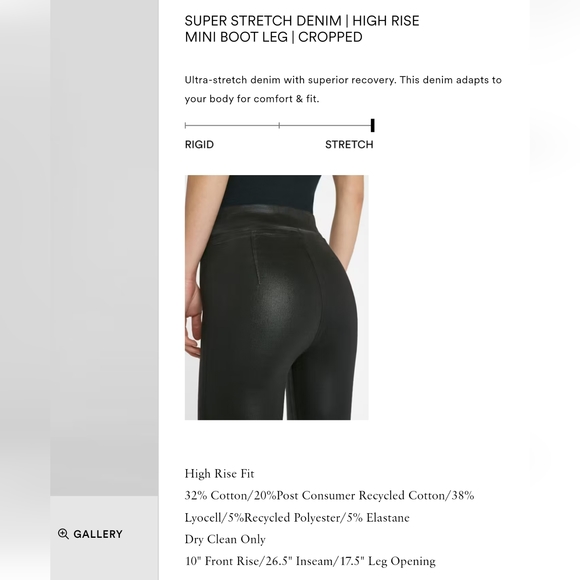
Task: Click the MINI BOOT LEG | CROPPED line
Action: click(273, 37)
